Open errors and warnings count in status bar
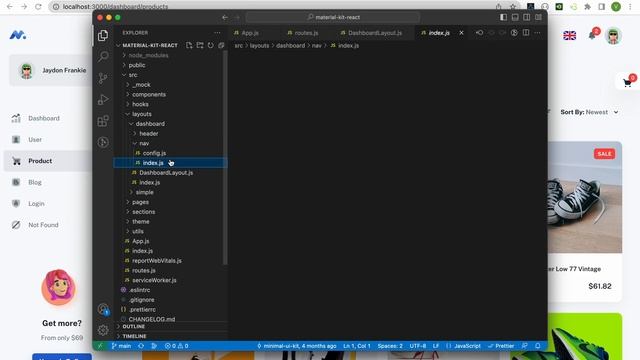Viewport: 640px width, 360px height. click(x=176, y=346)
